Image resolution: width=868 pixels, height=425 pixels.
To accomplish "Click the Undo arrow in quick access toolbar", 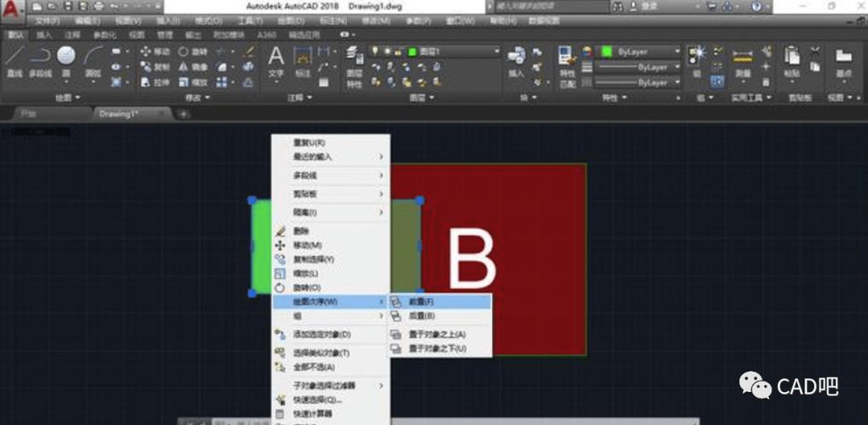I will coord(114,7).
